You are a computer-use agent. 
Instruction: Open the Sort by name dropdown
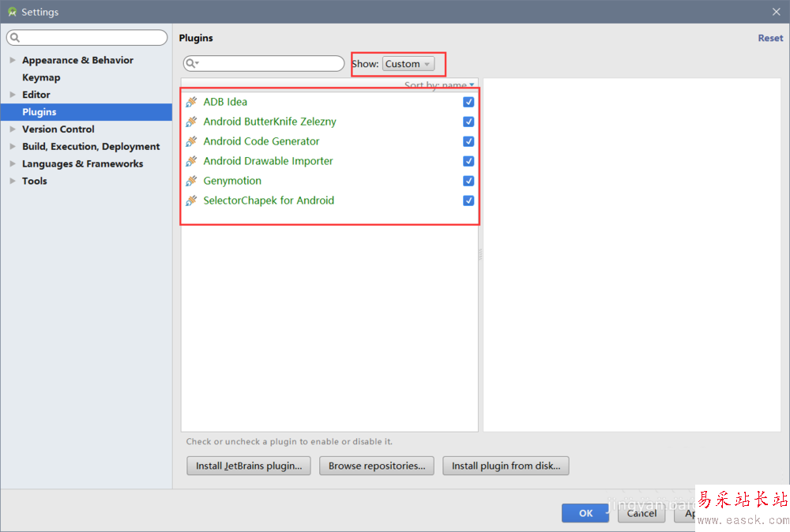click(438, 85)
